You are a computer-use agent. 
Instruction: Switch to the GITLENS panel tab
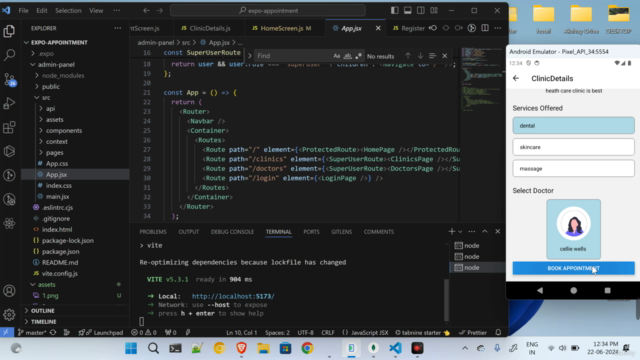(342, 232)
